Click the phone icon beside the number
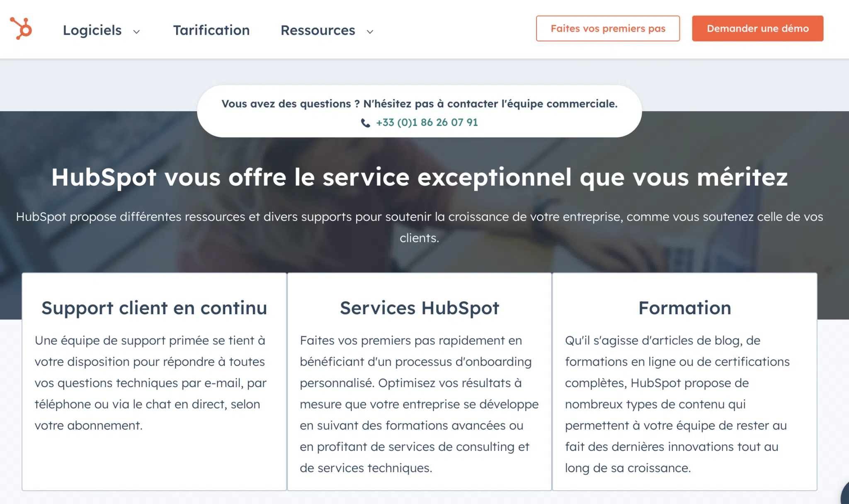 365,123
